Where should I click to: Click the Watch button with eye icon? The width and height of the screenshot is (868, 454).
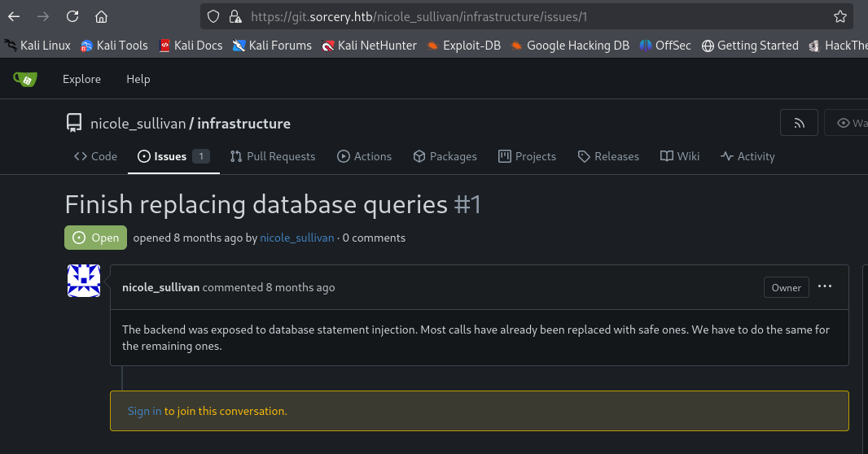click(846, 123)
